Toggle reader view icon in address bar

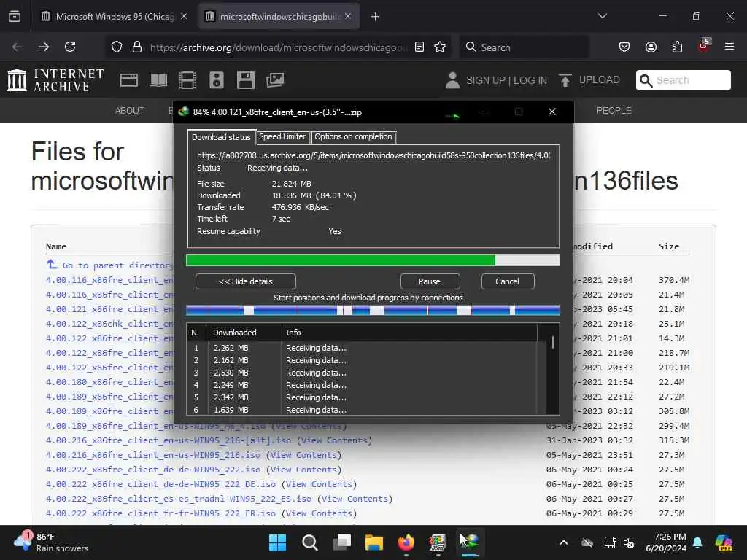[x=419, y=47]
